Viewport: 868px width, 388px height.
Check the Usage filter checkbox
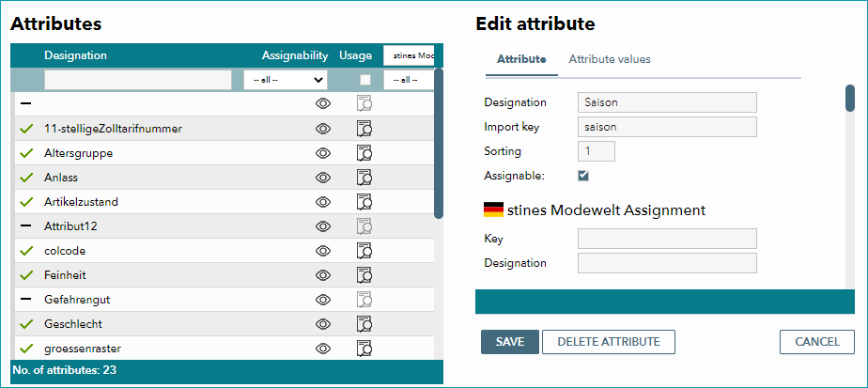[364, 80]
